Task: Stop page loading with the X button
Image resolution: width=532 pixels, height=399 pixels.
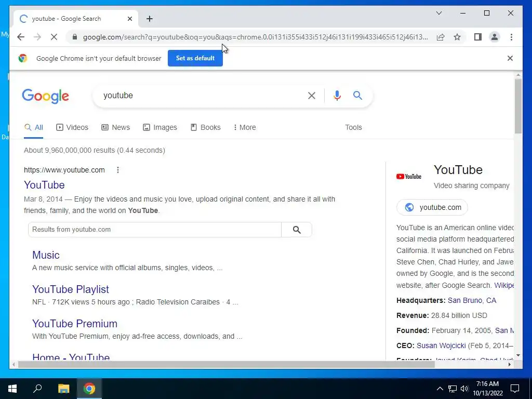Action: click(54, 37)
